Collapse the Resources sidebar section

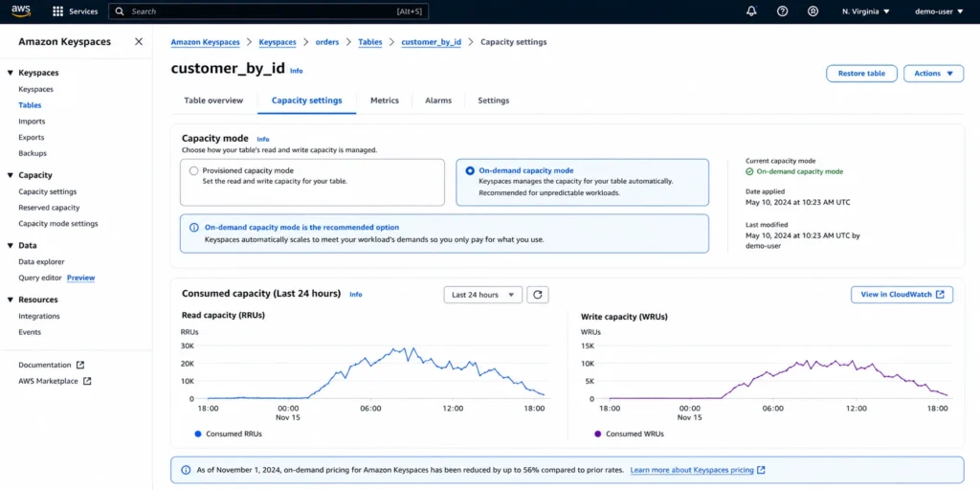tap(10, 300)
